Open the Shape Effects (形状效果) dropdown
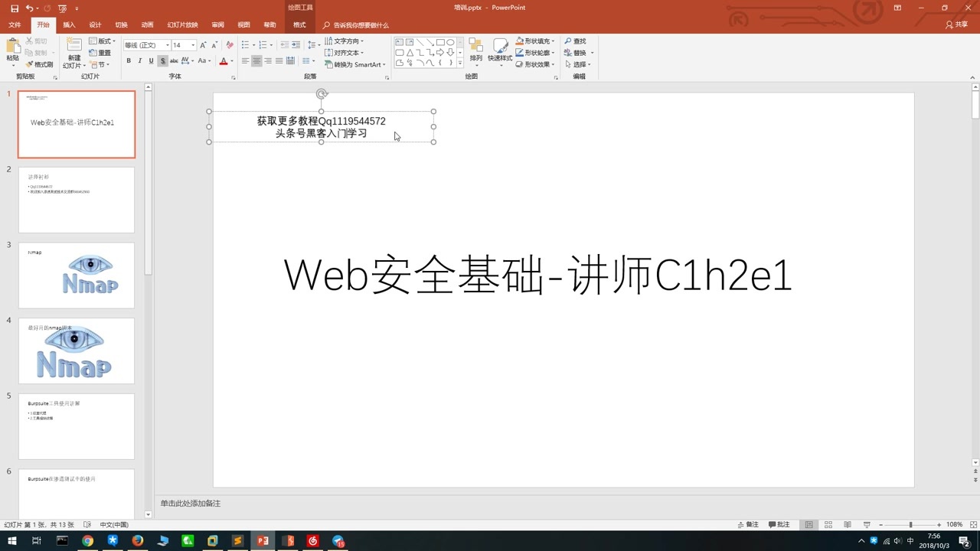 click(x=534, y=64)
